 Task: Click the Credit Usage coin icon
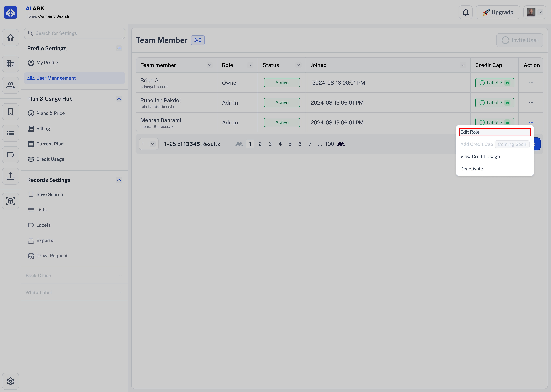[x=31, y=159]
